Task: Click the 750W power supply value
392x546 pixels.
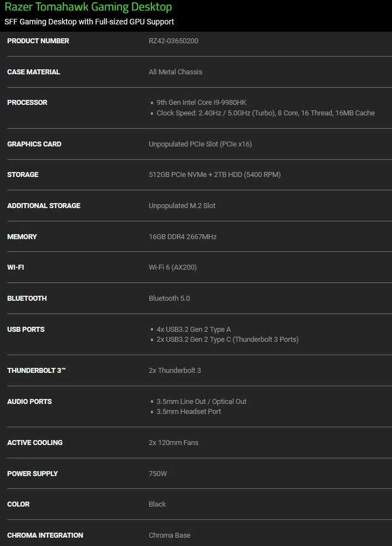Action: (158, 474)
